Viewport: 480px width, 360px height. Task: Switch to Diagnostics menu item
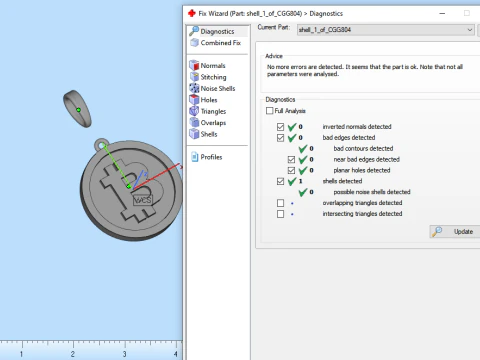217,31
